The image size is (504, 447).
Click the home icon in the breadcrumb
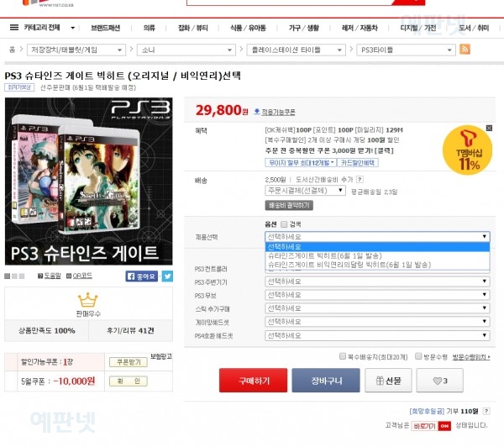(x=13, y=50)
